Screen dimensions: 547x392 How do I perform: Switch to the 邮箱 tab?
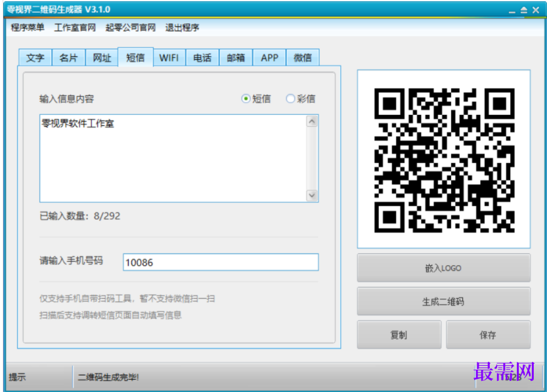236,58
